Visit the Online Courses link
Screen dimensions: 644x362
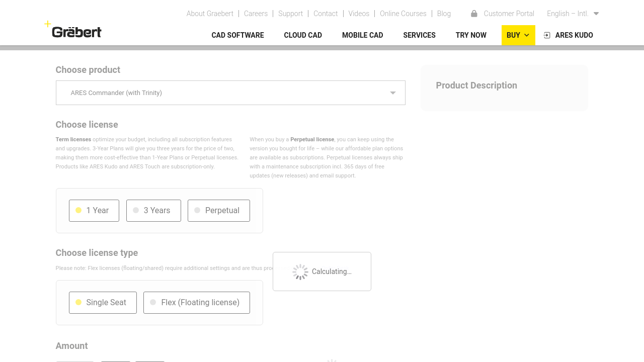coord(403,14)
